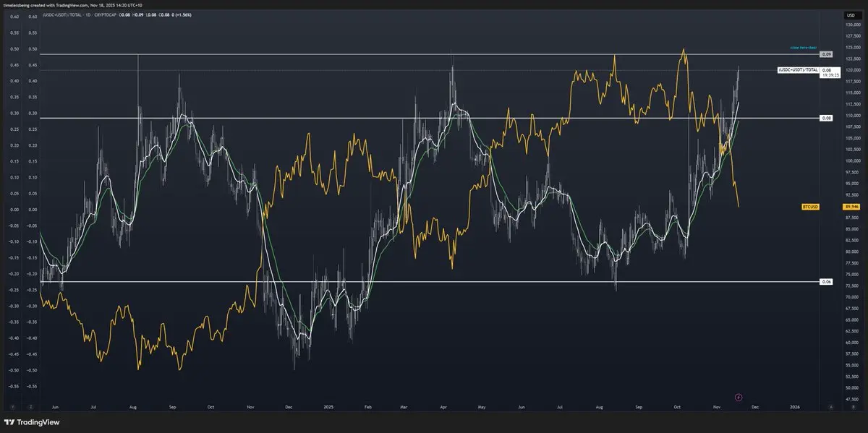Click 130,000 on the right price scale
Image resolution: width=868 pixels, height=433 pixels.
[x=852, y=25]
